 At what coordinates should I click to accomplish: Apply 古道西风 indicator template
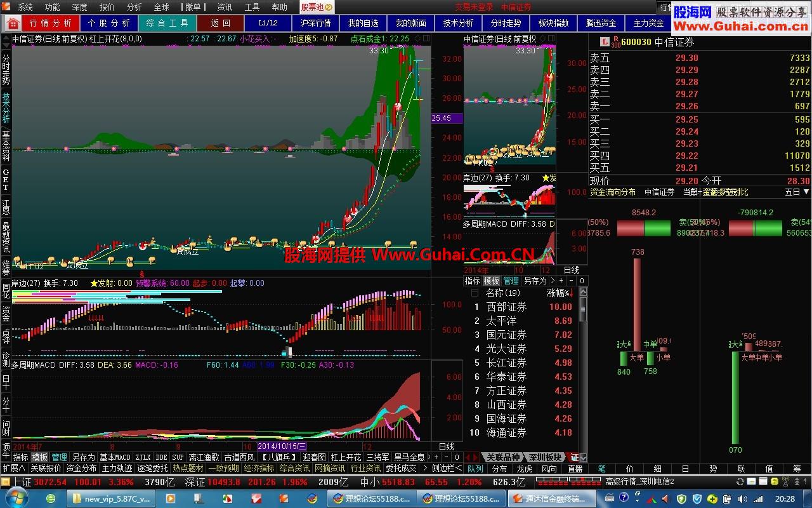[x=240, y=457]
